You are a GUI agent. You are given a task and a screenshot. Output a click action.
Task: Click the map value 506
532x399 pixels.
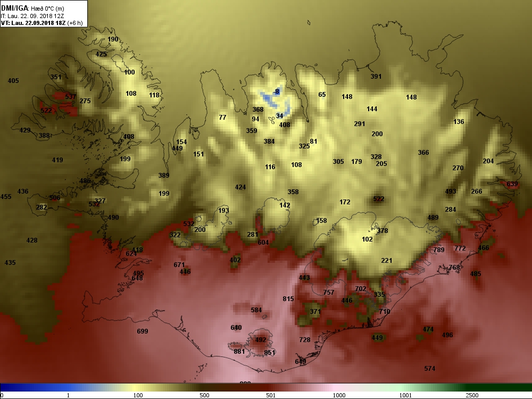click(55, 197)
